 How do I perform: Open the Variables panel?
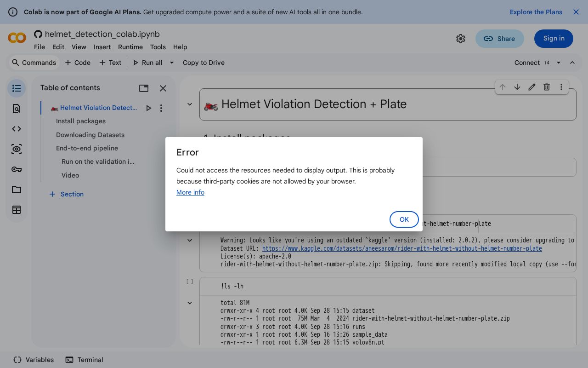pos(34,360)
